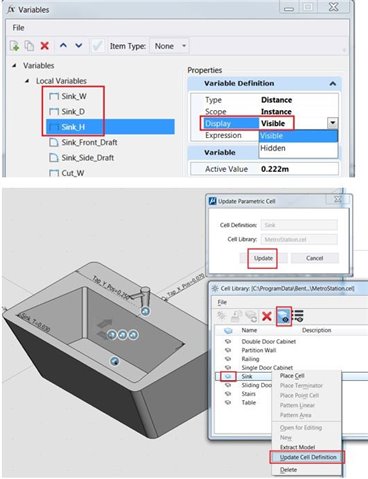The width and height of the screenshot is (368, 479).
Task: Collapse the Variable Definition section
Action: point(332,84)
